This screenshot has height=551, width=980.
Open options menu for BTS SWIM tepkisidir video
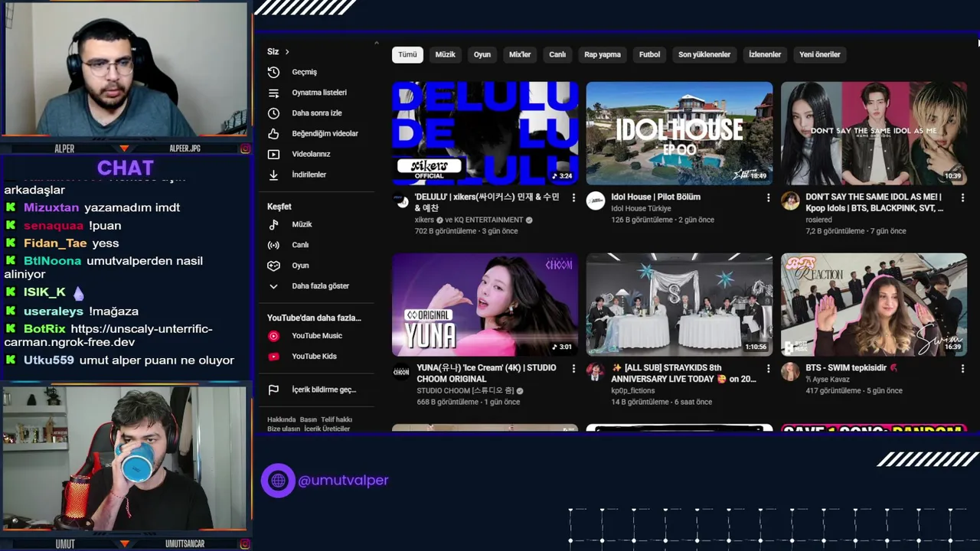[x=962, y=369]
